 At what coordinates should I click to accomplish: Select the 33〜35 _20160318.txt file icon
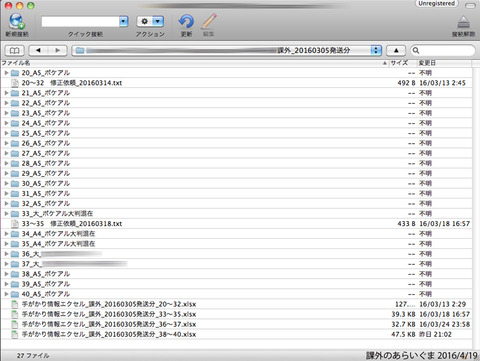pos(15,224)
